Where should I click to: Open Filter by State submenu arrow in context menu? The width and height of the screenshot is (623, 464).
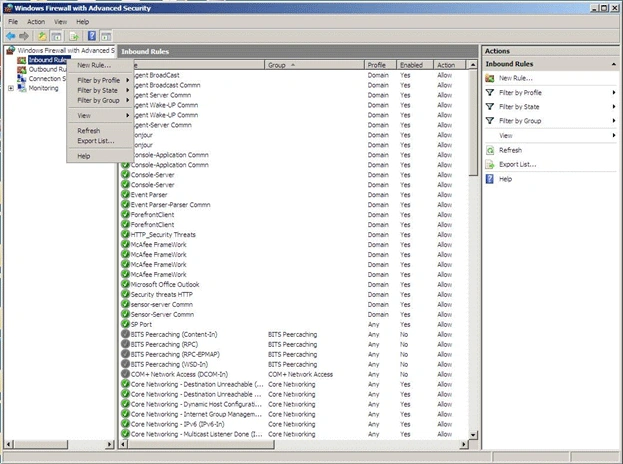pos(128,90)
